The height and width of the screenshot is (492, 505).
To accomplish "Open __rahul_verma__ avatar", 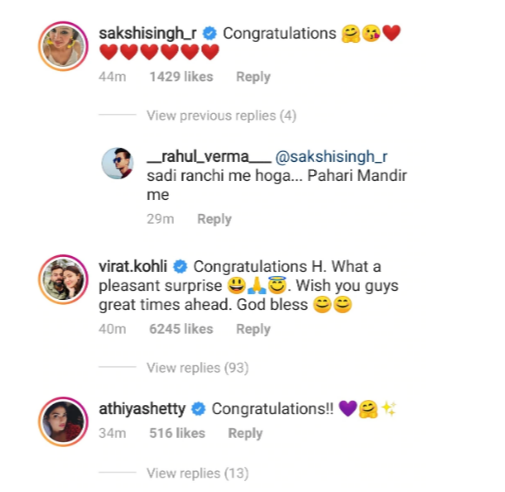I will click(117, 163).
